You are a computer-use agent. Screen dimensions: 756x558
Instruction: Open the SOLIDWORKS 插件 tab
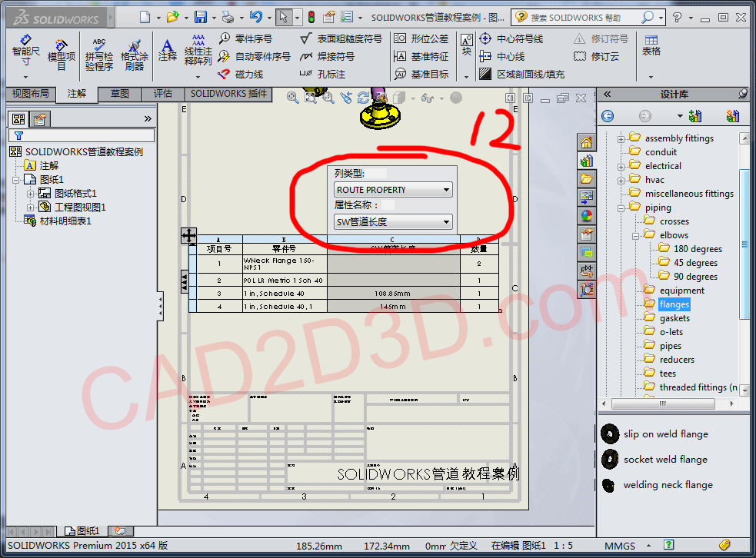[x=228, y=94]
